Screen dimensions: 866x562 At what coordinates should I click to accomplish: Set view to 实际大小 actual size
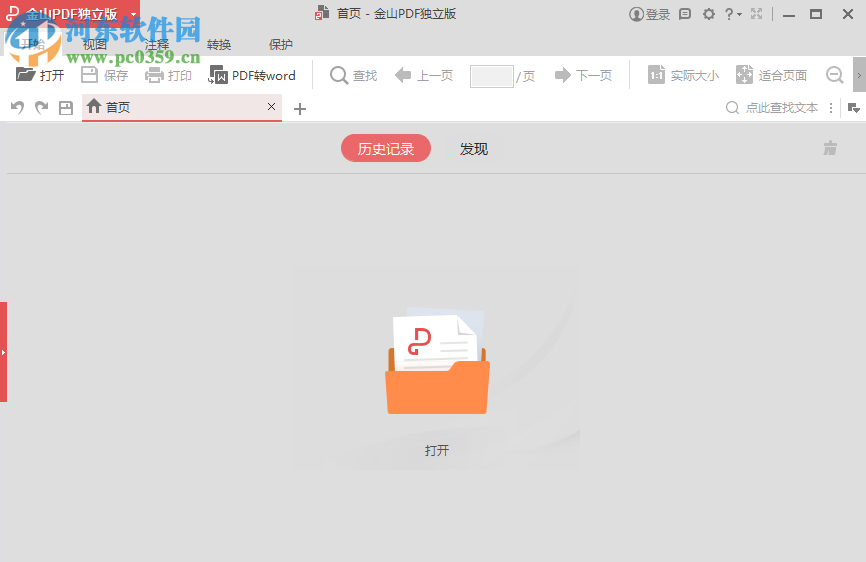click(683, 75)
